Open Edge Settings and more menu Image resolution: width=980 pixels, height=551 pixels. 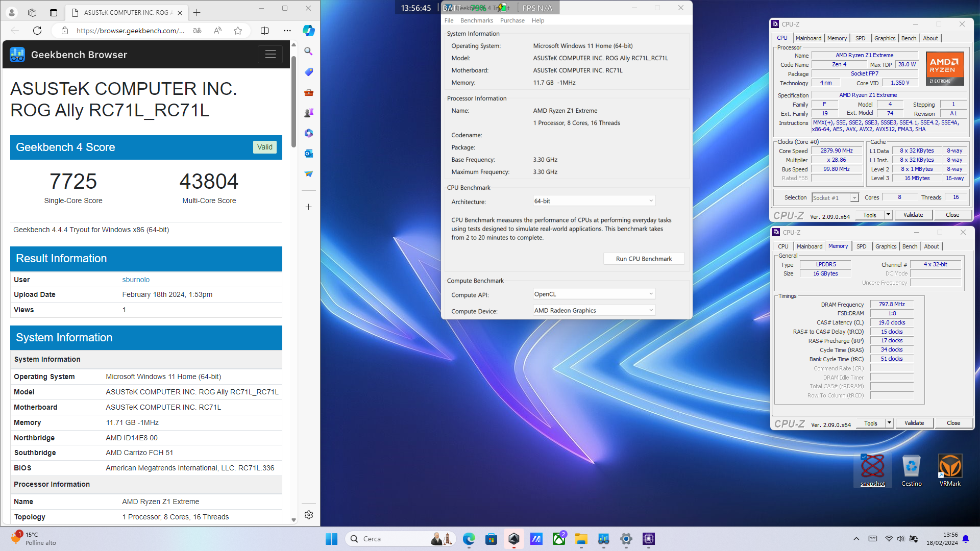coord(287,31)
